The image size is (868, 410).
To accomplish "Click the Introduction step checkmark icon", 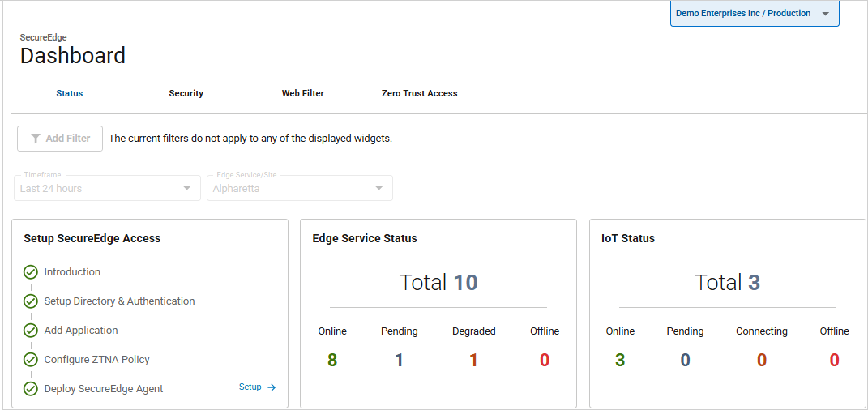I will tap(31, 272).
